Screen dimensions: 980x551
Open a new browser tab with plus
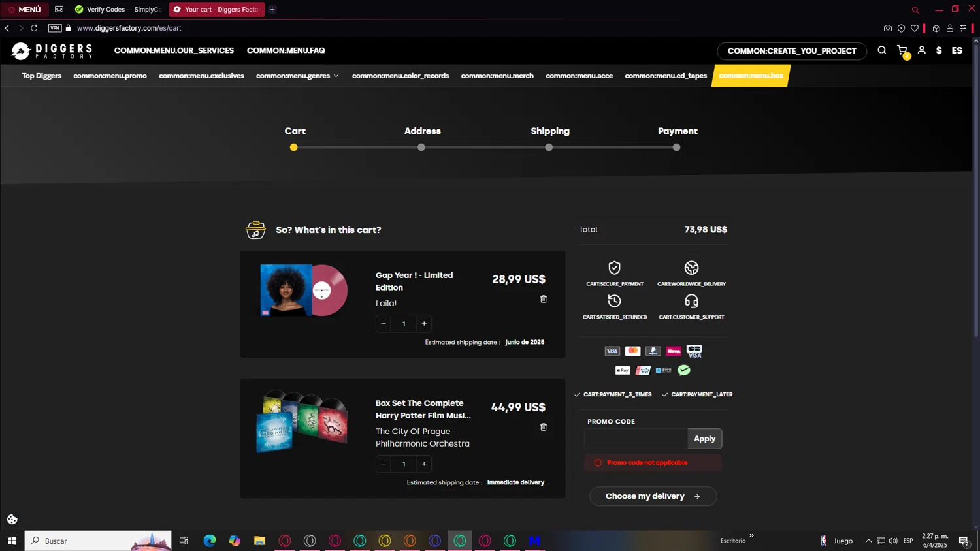[x=272, y=9]
